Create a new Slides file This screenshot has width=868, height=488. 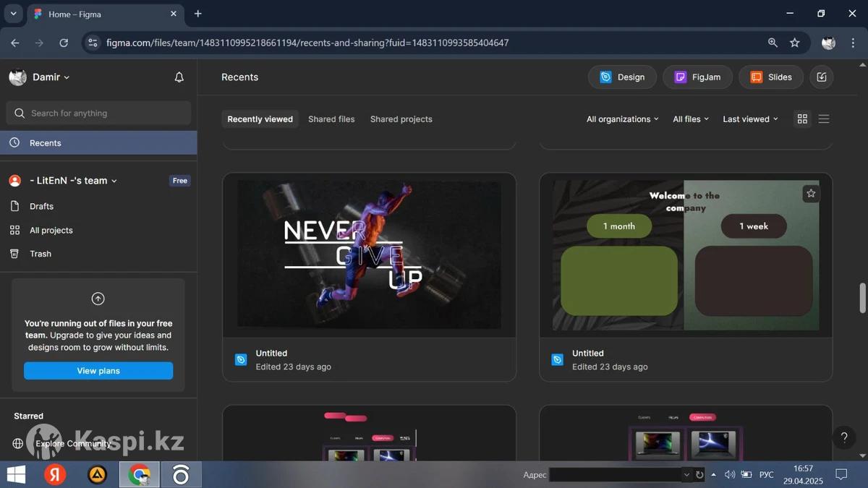(x=771, y=77)
